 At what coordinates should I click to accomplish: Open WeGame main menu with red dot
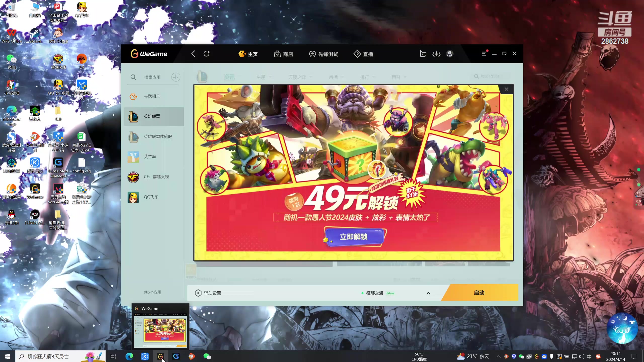484,54
